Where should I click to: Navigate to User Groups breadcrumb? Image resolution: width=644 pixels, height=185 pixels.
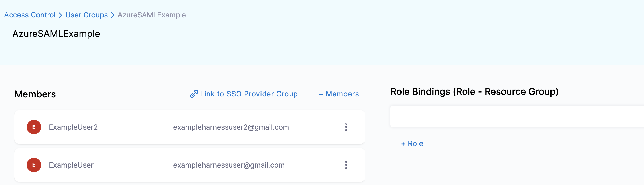coord(87,15)
